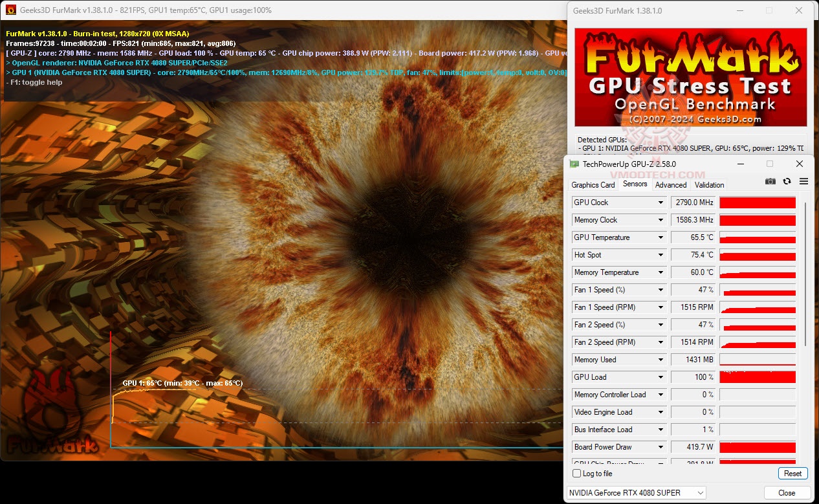Select the Sensors tab
The width and height of the screenshot is (819, 504).
point(635,184)
